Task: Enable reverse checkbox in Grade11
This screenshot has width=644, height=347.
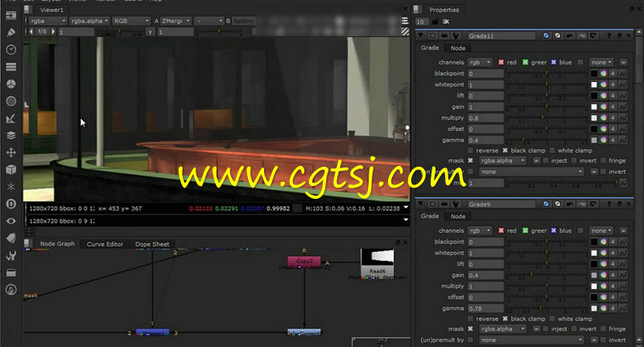Action: point(471,151)
